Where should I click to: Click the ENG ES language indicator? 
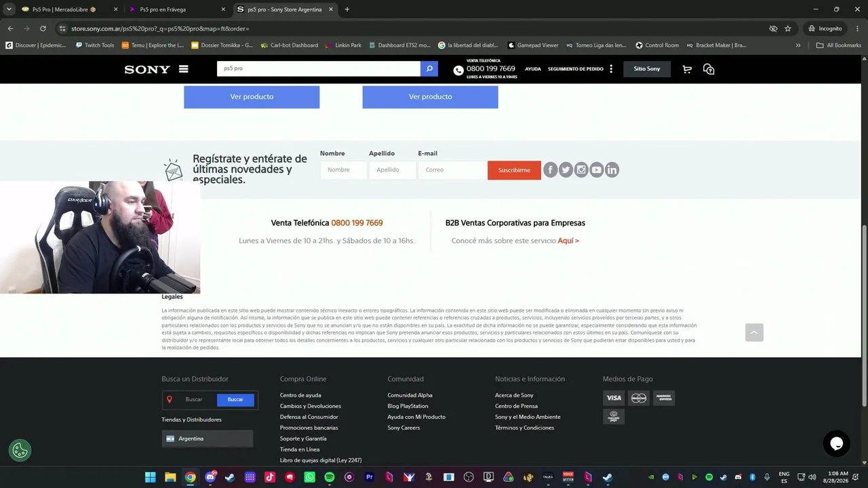tap(784, 477)
